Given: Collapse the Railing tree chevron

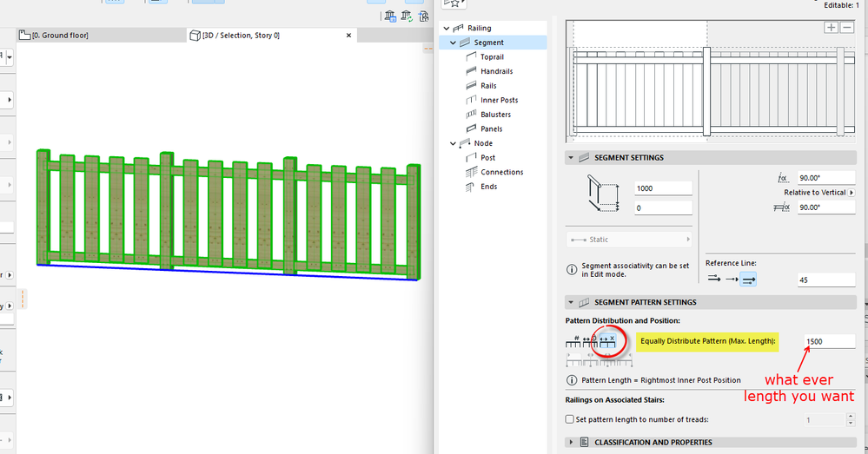Looking at the screenshot, I should pyautogui.click(x=447, y=28).
